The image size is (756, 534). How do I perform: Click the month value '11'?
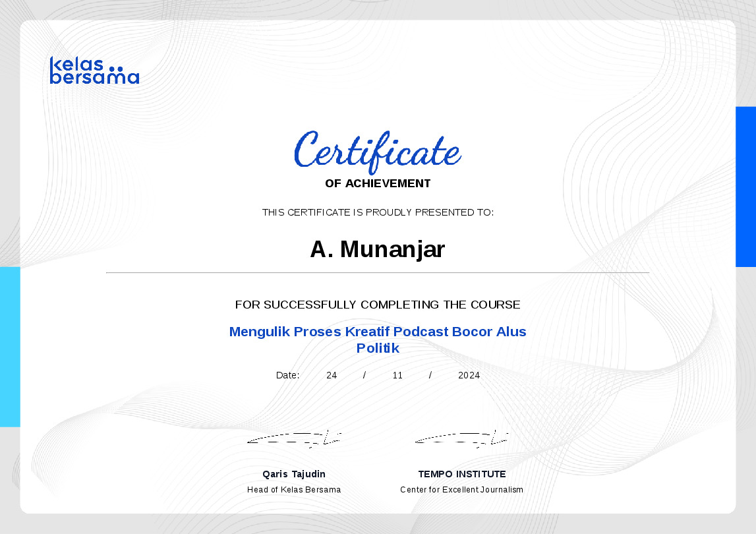(x=397, y=375)
